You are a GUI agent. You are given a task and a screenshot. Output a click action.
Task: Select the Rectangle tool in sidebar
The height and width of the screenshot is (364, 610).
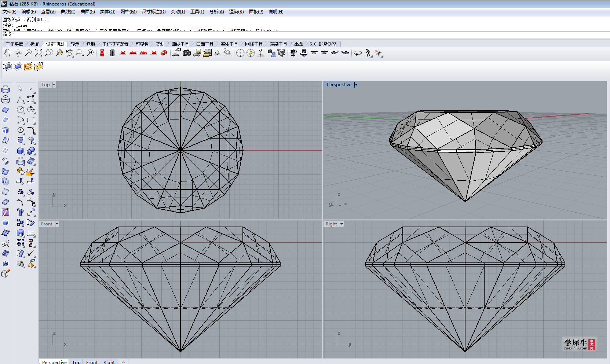click(31, 120)
